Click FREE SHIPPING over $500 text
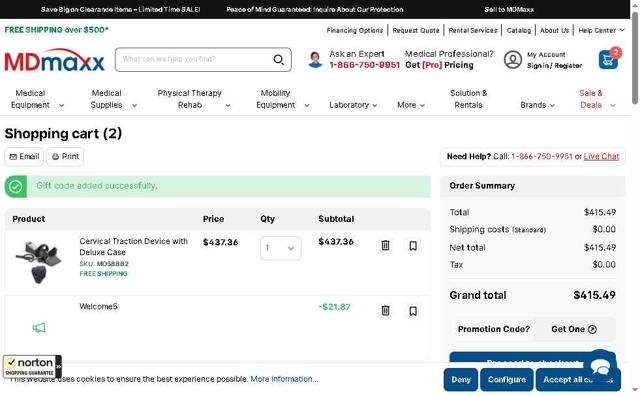The image size is (640, 396). pos(56,30)
